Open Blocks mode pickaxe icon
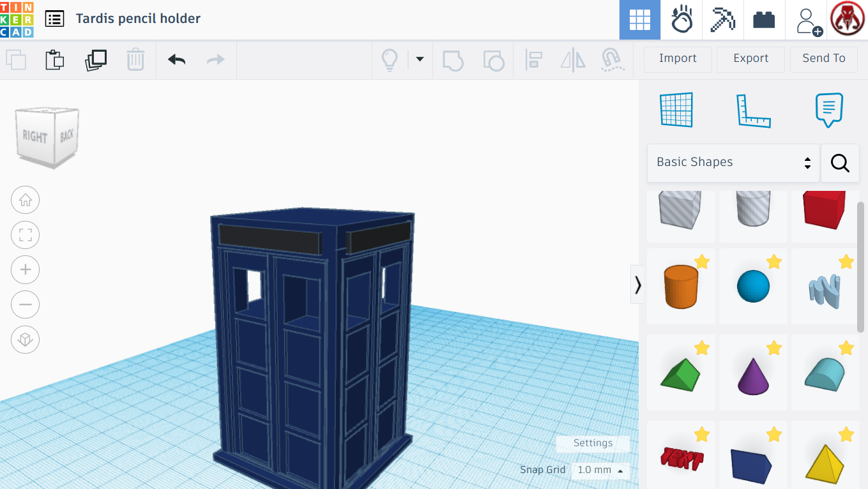 [x=723, y=20]
